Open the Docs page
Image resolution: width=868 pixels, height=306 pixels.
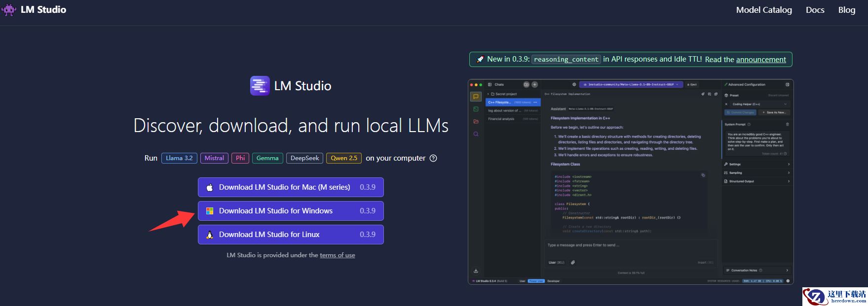coord(815,10)
